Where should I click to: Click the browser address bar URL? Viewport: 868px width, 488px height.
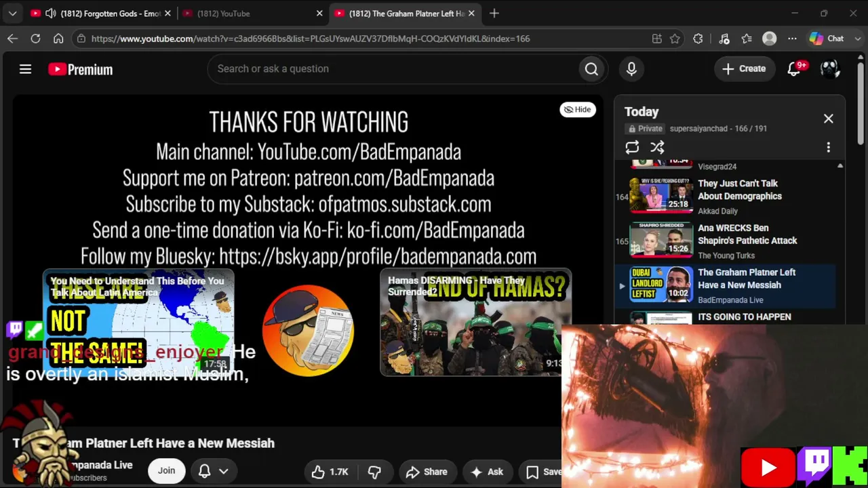click(311, 39)
